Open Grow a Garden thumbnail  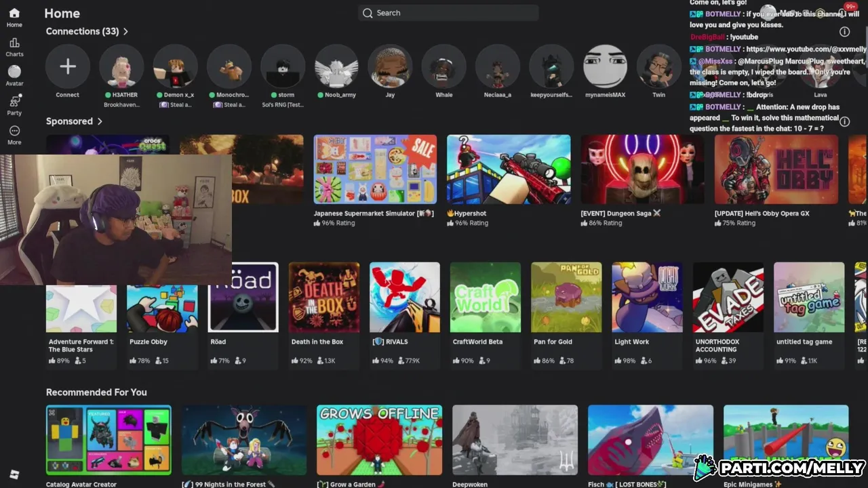click(379, 440)
